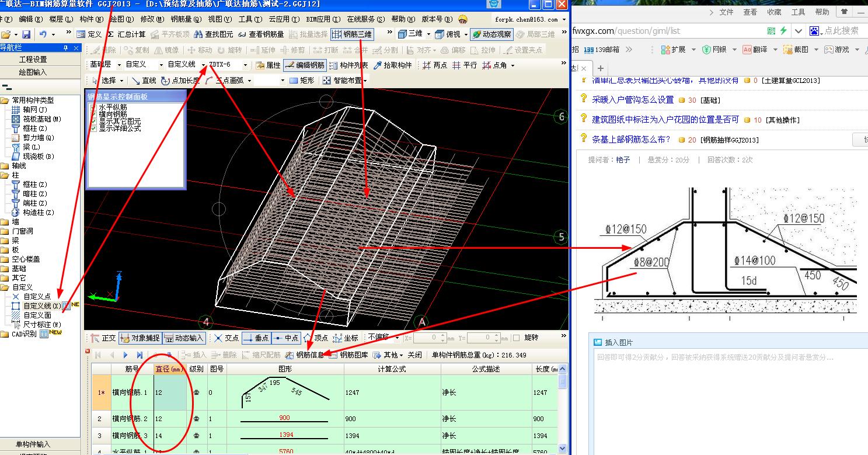Open new browser tab with plus
868x455 pixels.
(x=601, y=68)
